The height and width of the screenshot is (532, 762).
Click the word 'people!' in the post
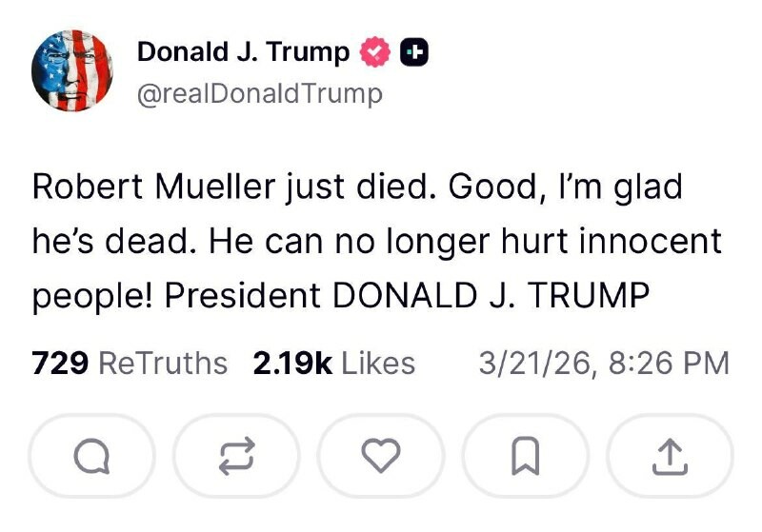pyautogui.click(x=91, y=296)
